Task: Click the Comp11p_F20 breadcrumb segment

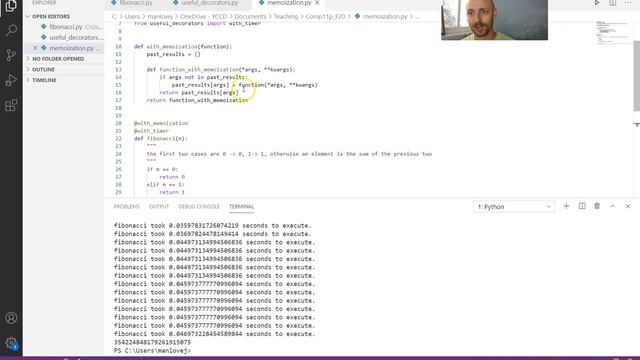Action: click(x=325, y=16)
